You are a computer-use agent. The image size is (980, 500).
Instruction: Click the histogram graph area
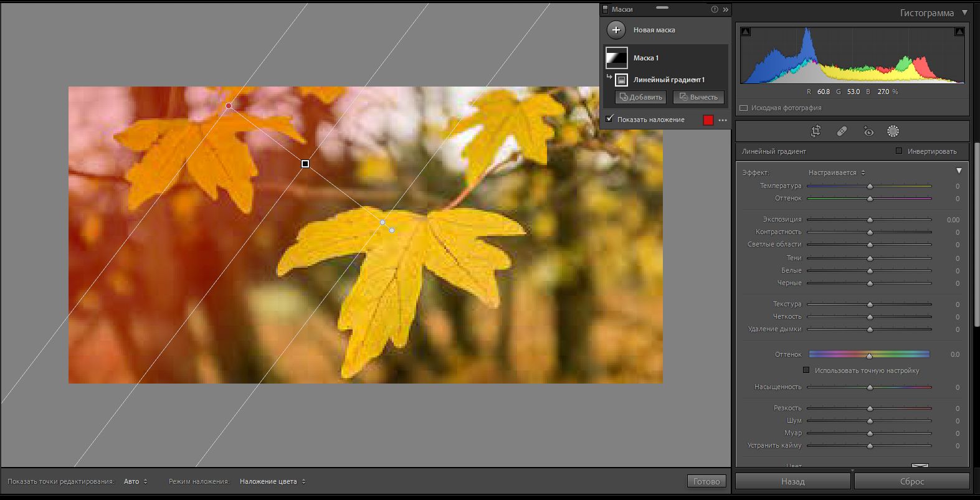(852, 55)
